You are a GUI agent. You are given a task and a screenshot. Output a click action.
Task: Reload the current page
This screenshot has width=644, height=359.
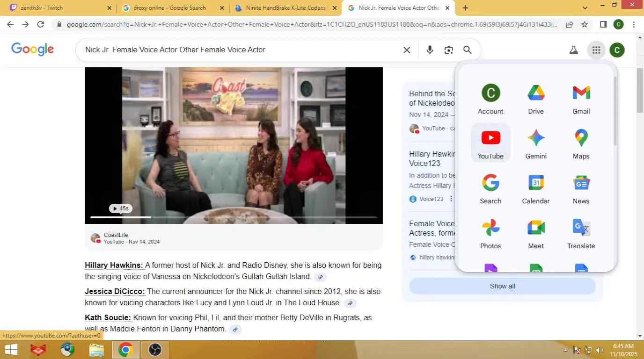coord(41,24)
